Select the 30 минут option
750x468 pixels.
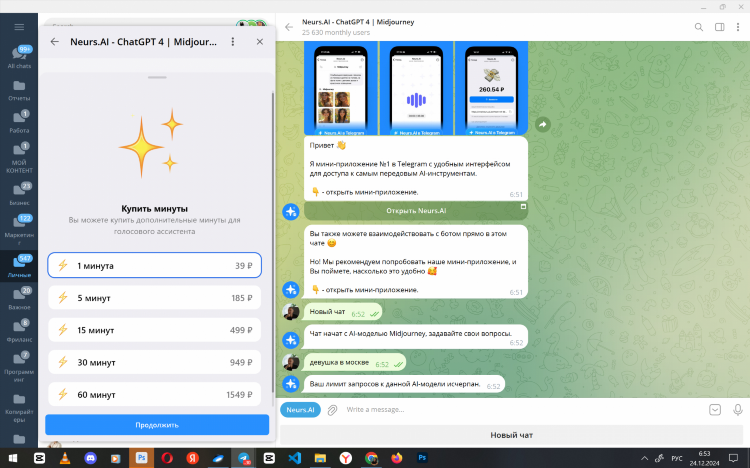point(154,362)
